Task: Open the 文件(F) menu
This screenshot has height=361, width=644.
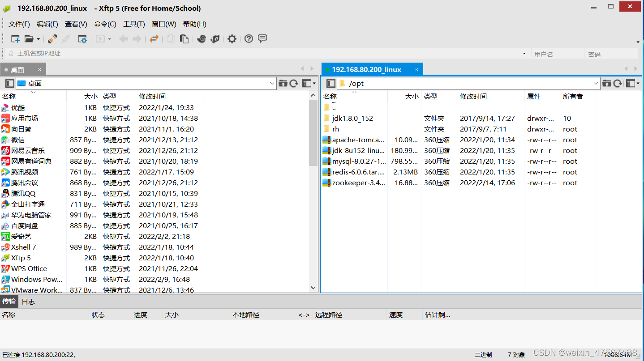Action: point(19,24)
